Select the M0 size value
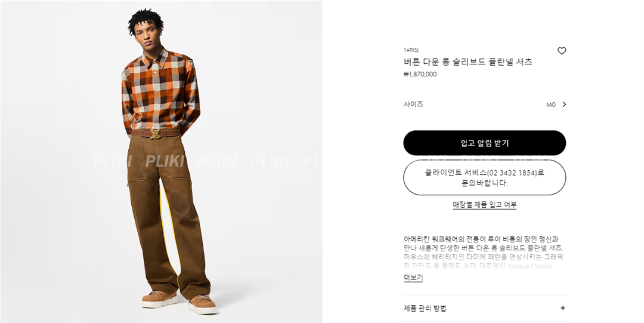The width and height of the screenshot is (644, 323). coord(551,104)
